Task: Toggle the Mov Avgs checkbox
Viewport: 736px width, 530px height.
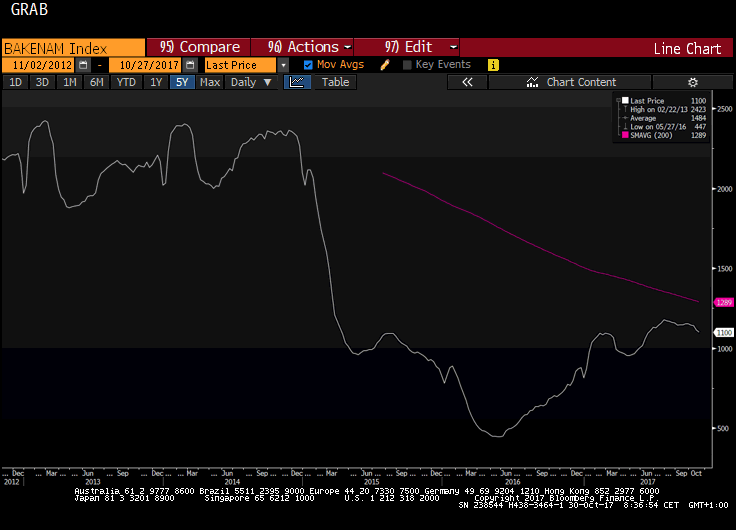Action: [x=308, y=65]
